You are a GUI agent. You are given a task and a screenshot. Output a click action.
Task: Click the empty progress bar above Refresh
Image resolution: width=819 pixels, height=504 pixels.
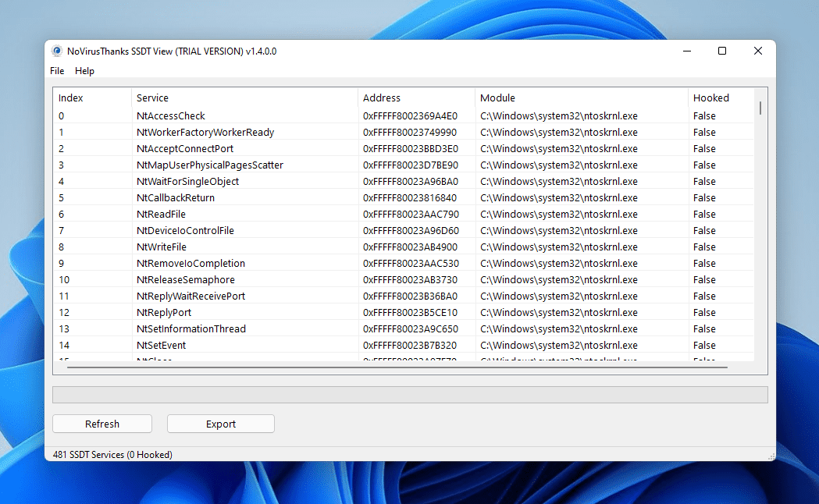click(410, 395)
